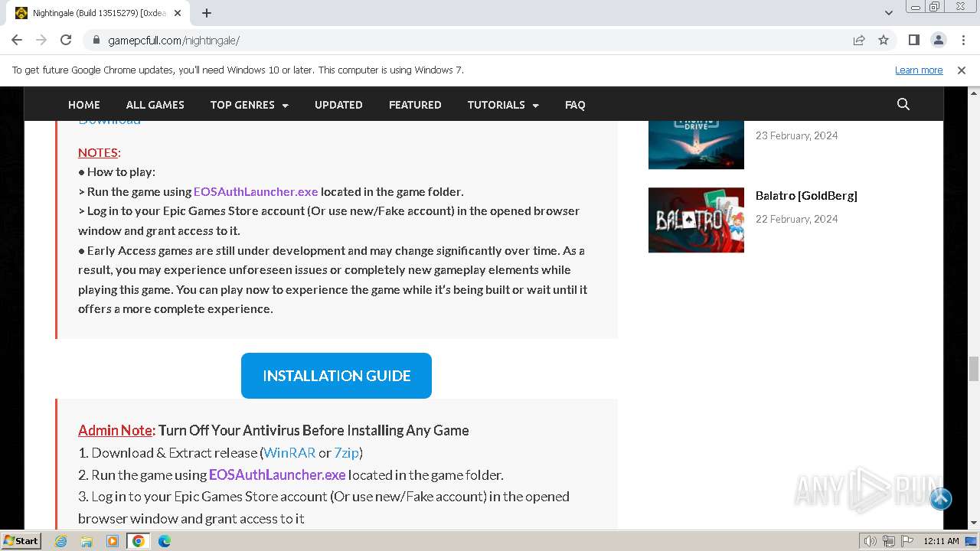Launch Internet Explorer from taskbar
980x551 pixels.
click(61, 541)
